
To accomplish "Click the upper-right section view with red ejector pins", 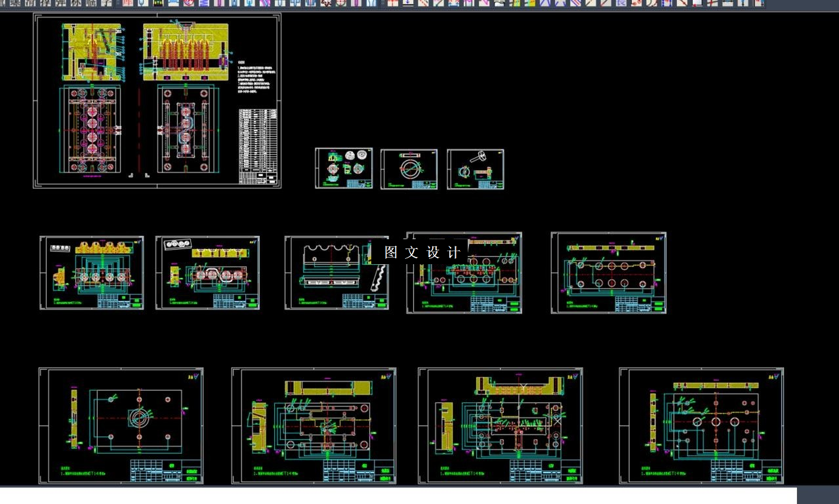I will pyautogui.click(x=186, y=50).
